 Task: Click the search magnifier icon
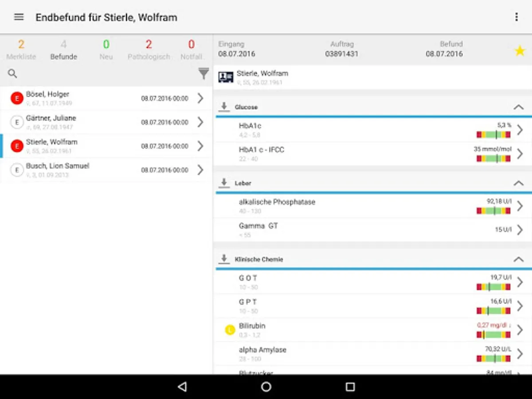[13, 74]
